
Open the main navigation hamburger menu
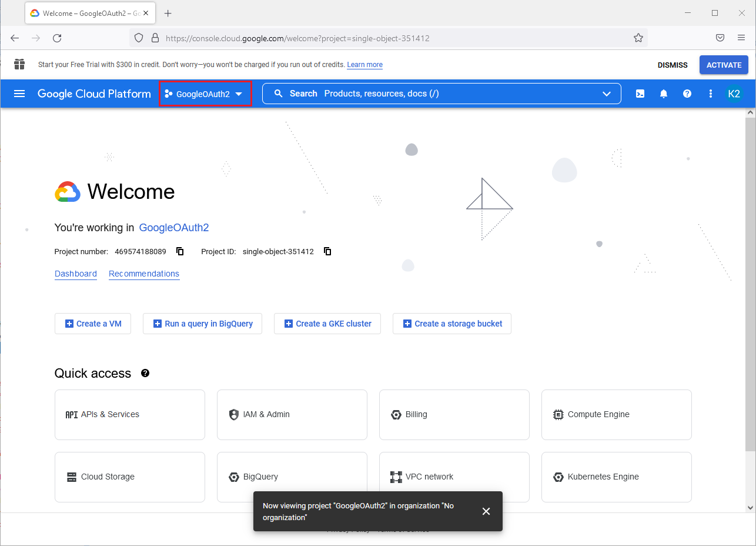click(19, 94)
